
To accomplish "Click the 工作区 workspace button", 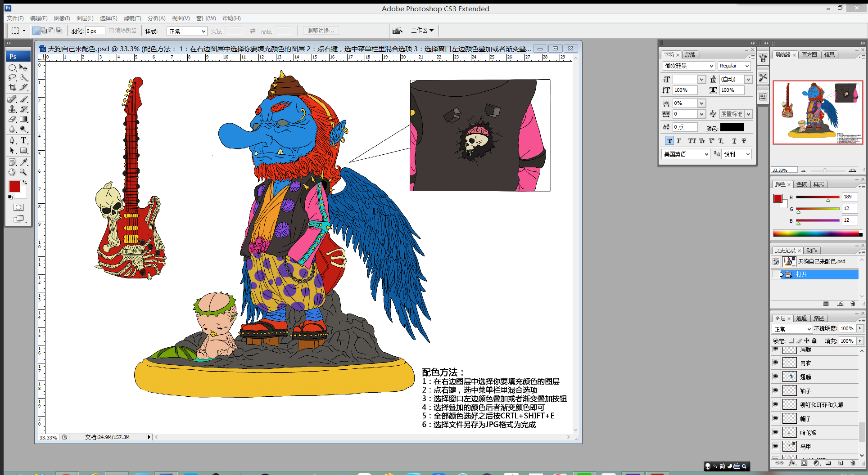I will point(422,31).
